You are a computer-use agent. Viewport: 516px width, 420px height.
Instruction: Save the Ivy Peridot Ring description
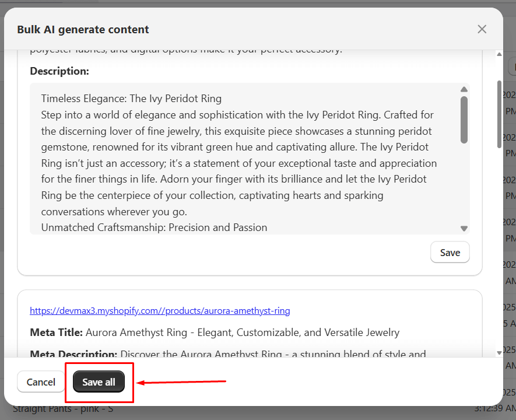point(450,252)
